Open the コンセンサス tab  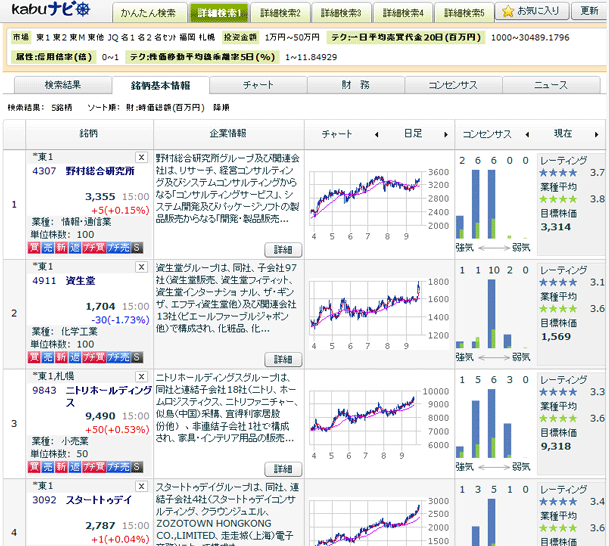click(453, 85)
